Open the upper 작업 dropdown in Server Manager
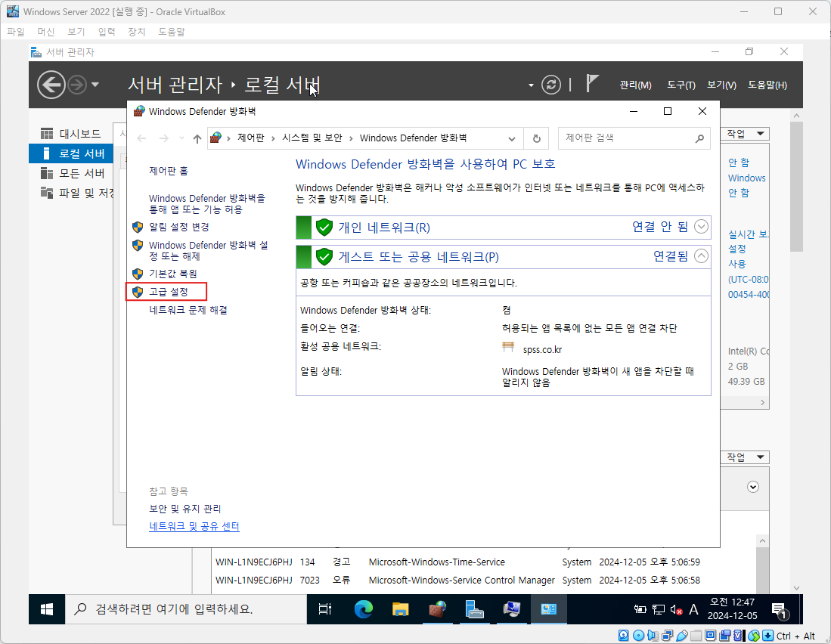This screenshot has height=644, width=831. (745, 134)
